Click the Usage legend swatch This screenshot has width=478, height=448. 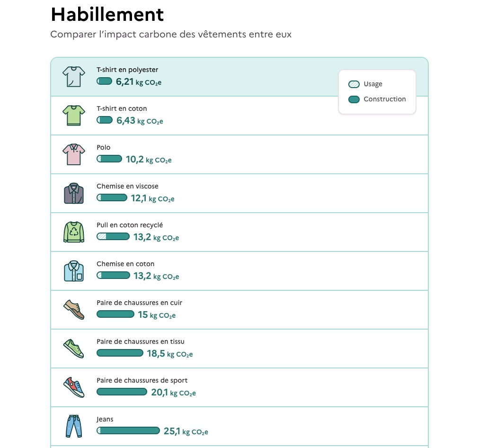[x=354, y=84]
